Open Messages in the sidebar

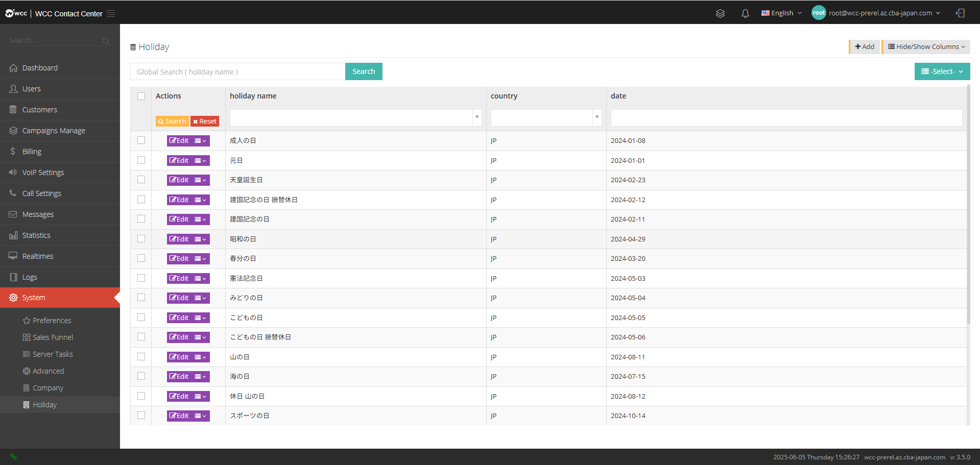(60, 214)
